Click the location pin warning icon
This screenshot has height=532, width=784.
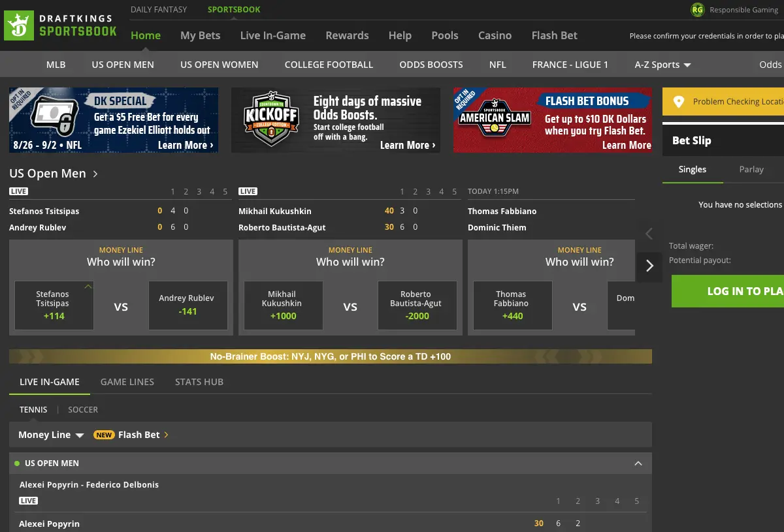678,102
